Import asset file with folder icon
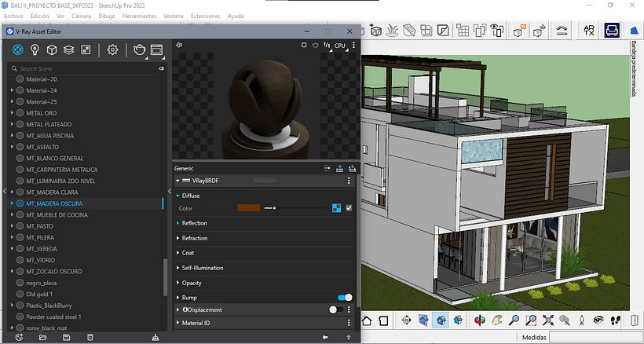644x344 pixels. tap(42, 338)
